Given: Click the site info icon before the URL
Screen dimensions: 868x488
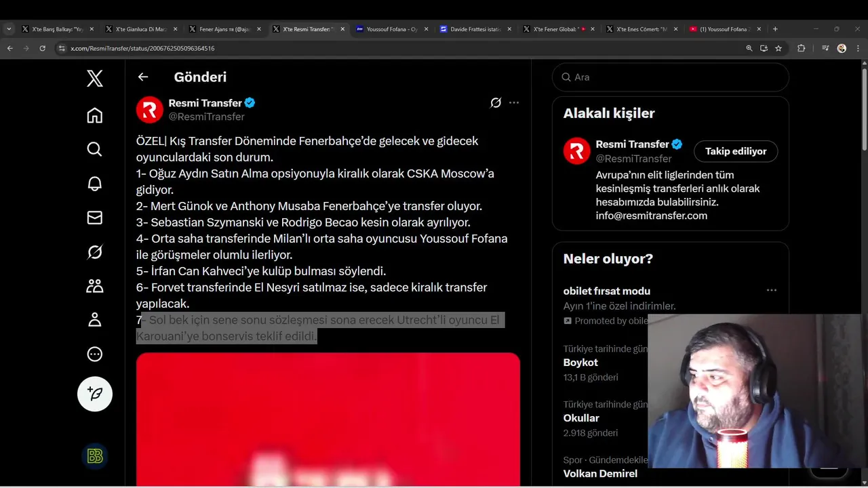Looking at the screenshot, I should [62, 48].
